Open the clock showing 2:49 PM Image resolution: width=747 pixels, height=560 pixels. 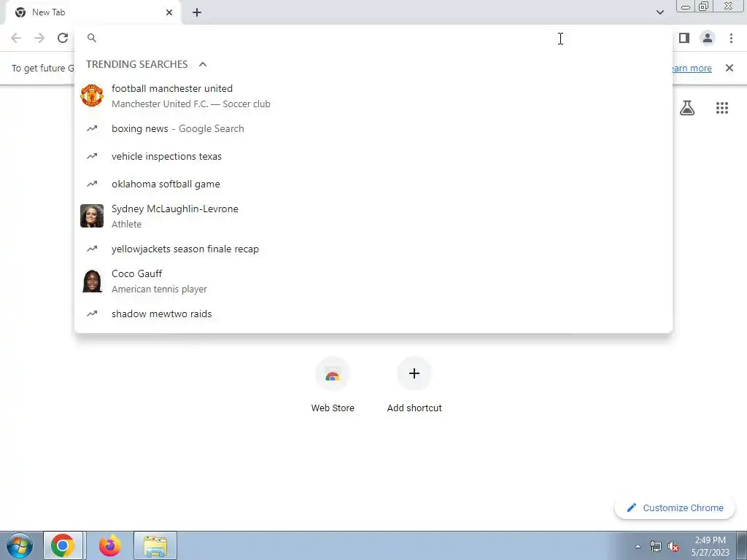pyautogui.click(x=710, y=546)
